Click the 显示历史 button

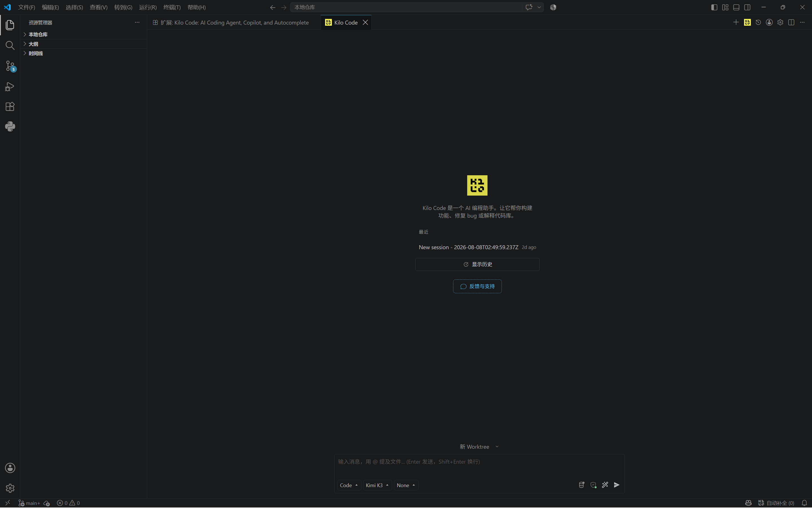pos(477,264)
